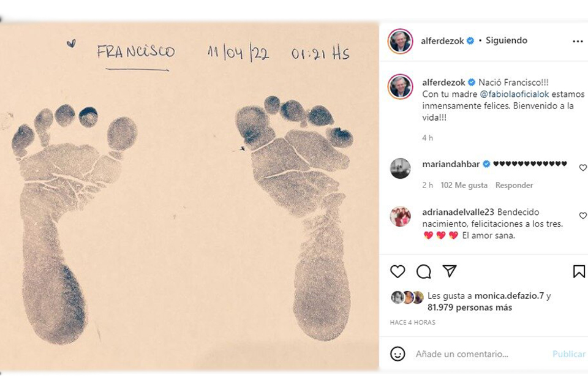This screenshot has width=588, height=392.
Task: Open @fabiolaoficialok mention link
Action: coord(514,94)
